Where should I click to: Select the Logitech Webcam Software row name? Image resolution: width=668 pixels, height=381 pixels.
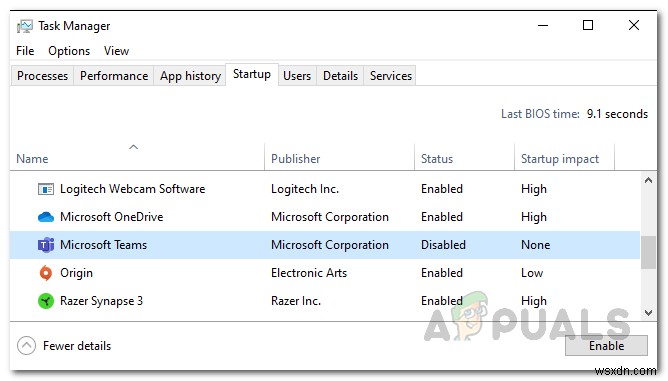click(132, 189)
